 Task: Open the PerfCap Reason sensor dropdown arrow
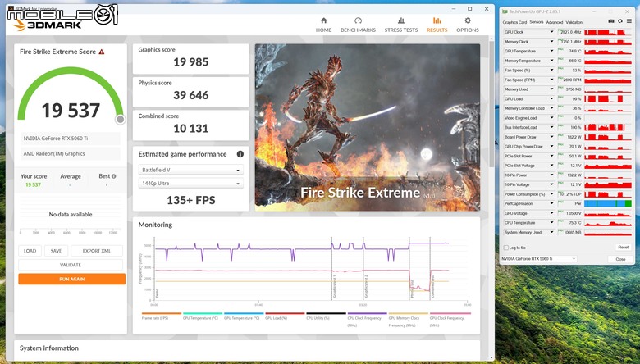point(552,203)
